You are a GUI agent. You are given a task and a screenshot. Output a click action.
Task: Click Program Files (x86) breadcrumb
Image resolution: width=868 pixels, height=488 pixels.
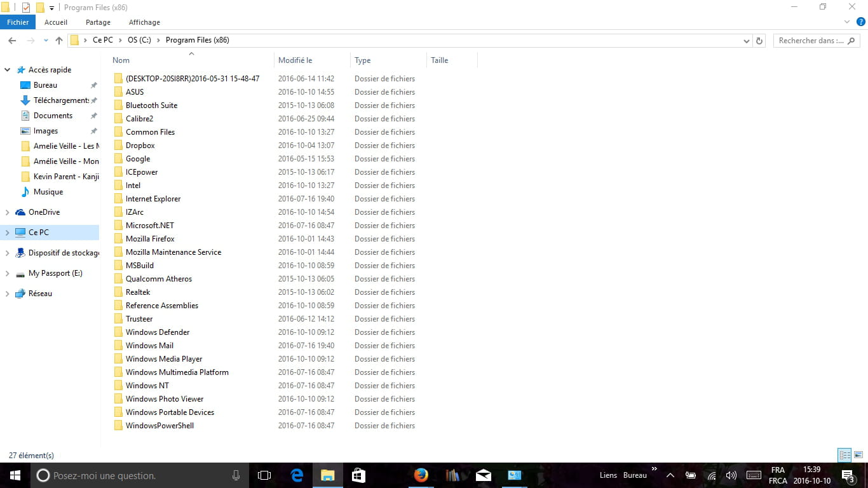[198, 40]
